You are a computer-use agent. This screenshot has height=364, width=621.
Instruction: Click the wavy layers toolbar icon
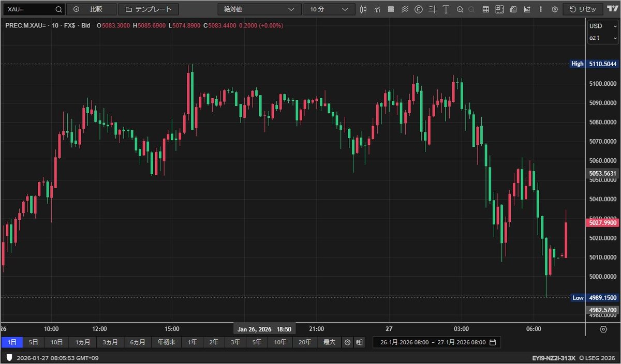405,9
